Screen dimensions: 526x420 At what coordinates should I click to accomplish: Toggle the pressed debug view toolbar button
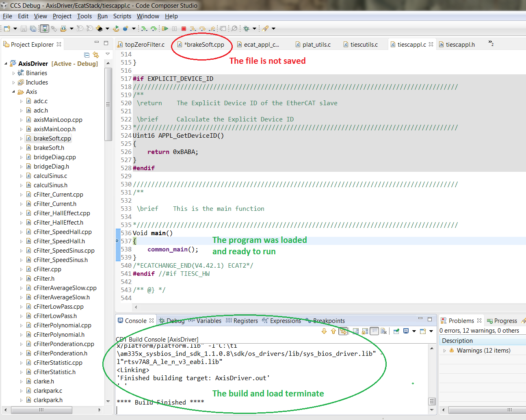pyautogui.click(x=45, y=28)
